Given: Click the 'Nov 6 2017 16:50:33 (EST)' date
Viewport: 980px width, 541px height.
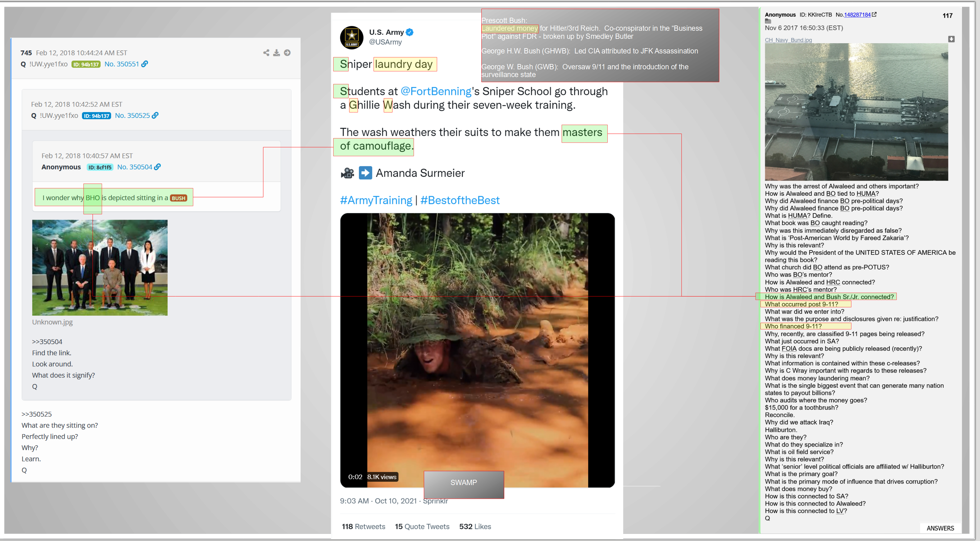Looking at the screenshot, I should click(x=804, y=28).
